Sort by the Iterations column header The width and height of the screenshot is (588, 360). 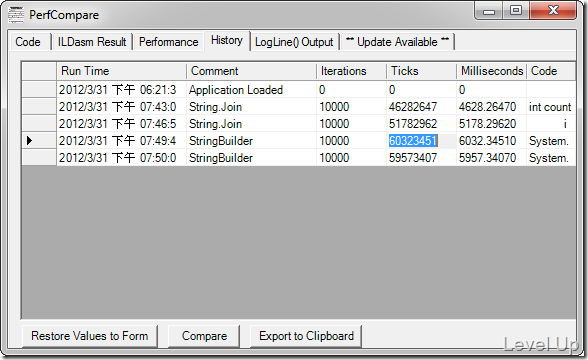coord(351,71)
